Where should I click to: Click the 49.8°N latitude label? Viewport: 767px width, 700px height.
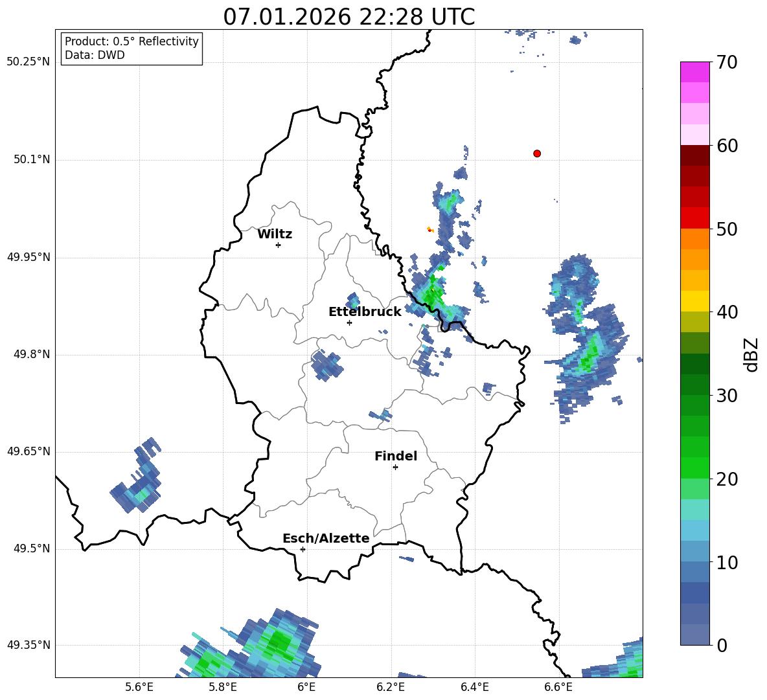[32, 354]
